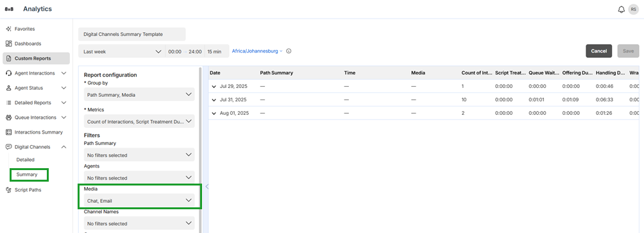Open the Last week date range dropdown

tap(122, 52)
